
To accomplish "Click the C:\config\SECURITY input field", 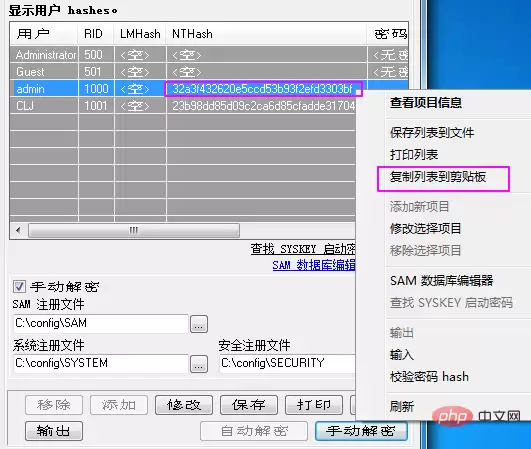I will [288, 364].
